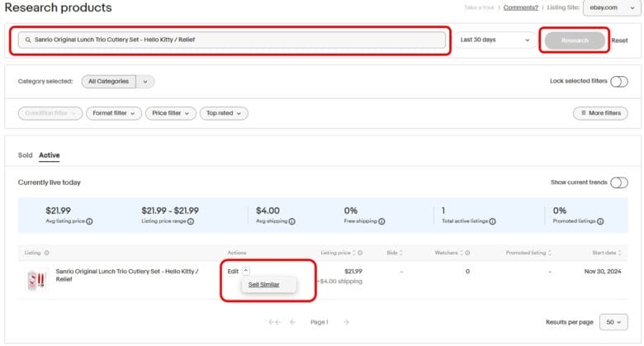Viewport: 644px width, 346px height.
Task: Click the All Categories button
Action: coord(108,82)
